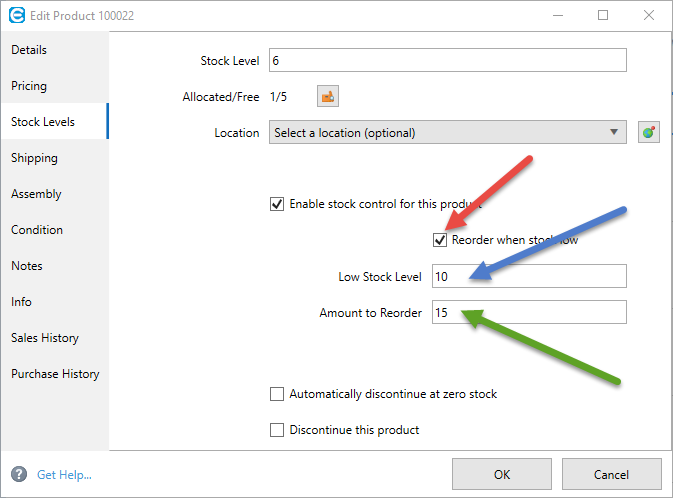Select the Assembly tab
673x498 pixels.
pyautogui.click(x=36, y=194)
